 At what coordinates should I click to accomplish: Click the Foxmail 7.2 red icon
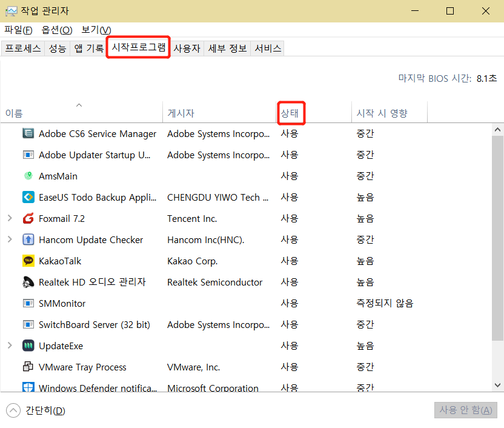click(x=28, y=219)
